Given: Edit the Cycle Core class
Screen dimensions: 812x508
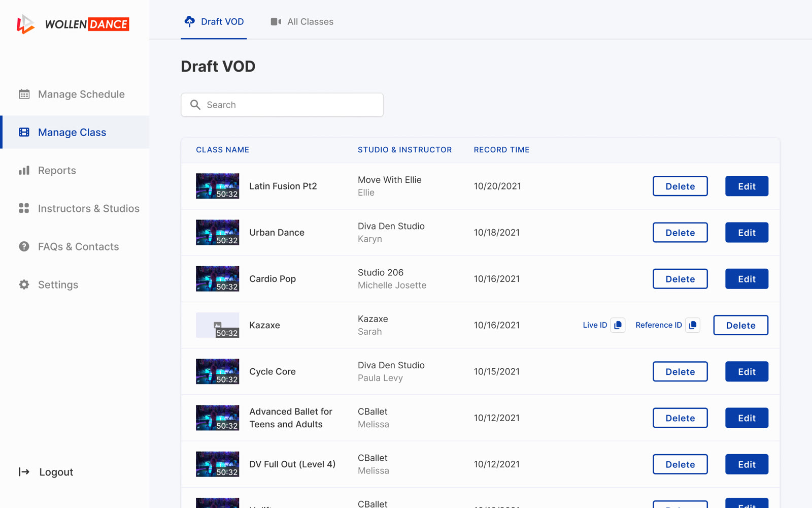Looking at the screenshot, I should coord(747,371).
